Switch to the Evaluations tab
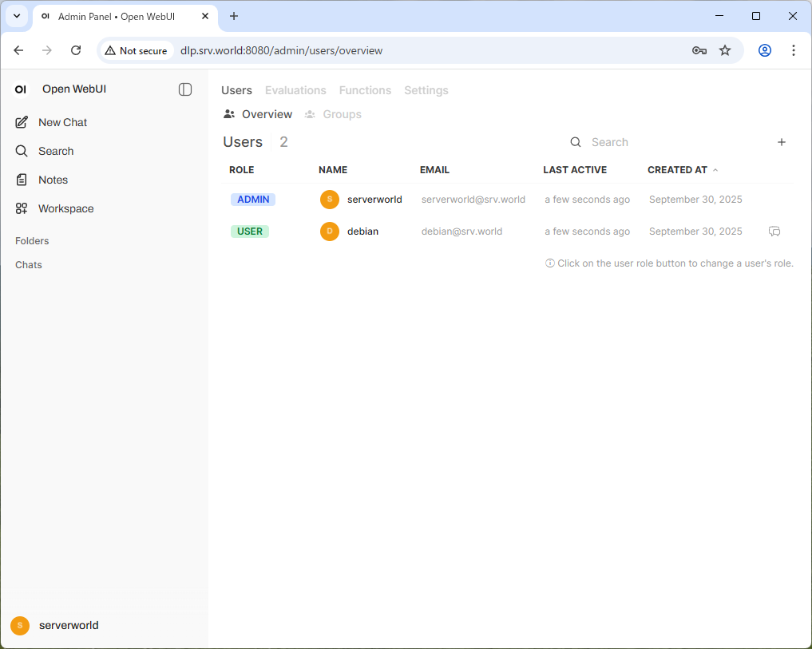 point(295,90)
